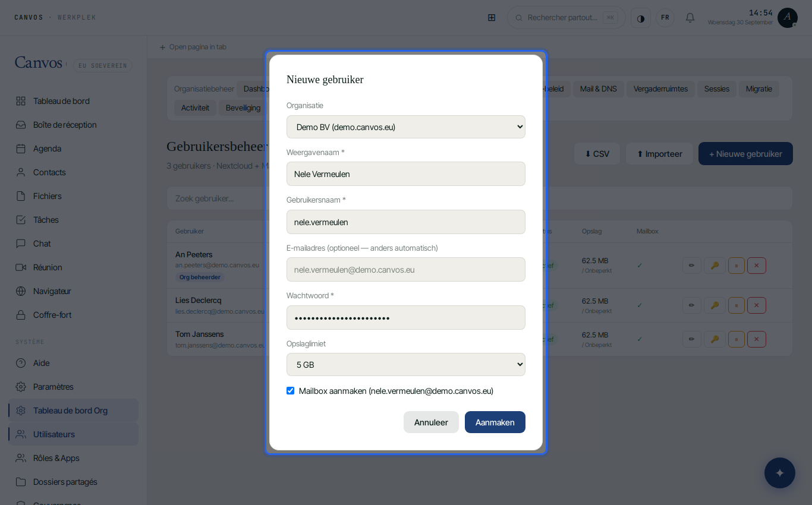Open Coffre-fort in sidebar

click(73, 315)
